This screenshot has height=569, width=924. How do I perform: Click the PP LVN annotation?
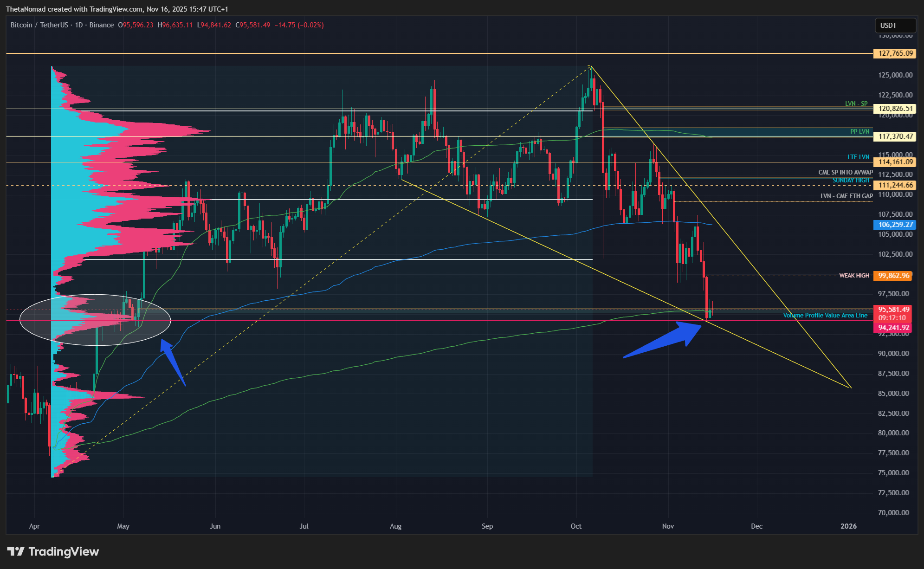point(859,131)
